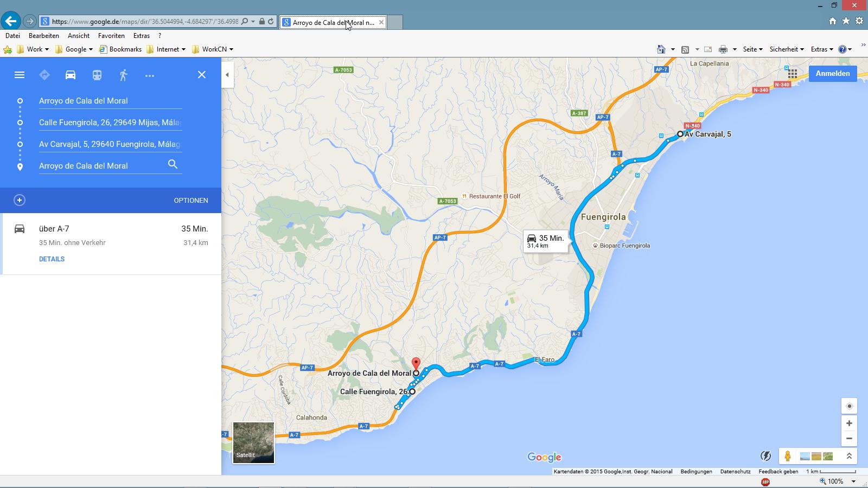Open the Ansicht menu
Viewport: 868px width, 488px height.
tap(79, 36)
